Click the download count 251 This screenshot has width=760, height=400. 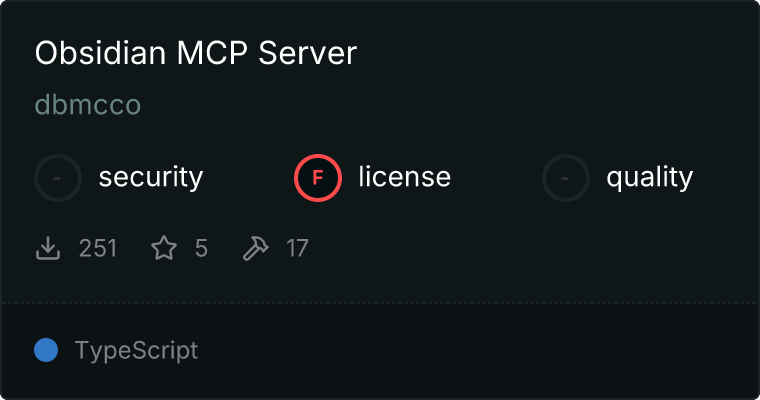[98, 248]
